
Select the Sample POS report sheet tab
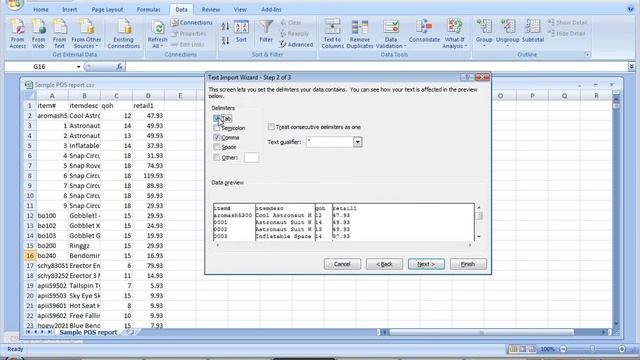pos(88,332)
